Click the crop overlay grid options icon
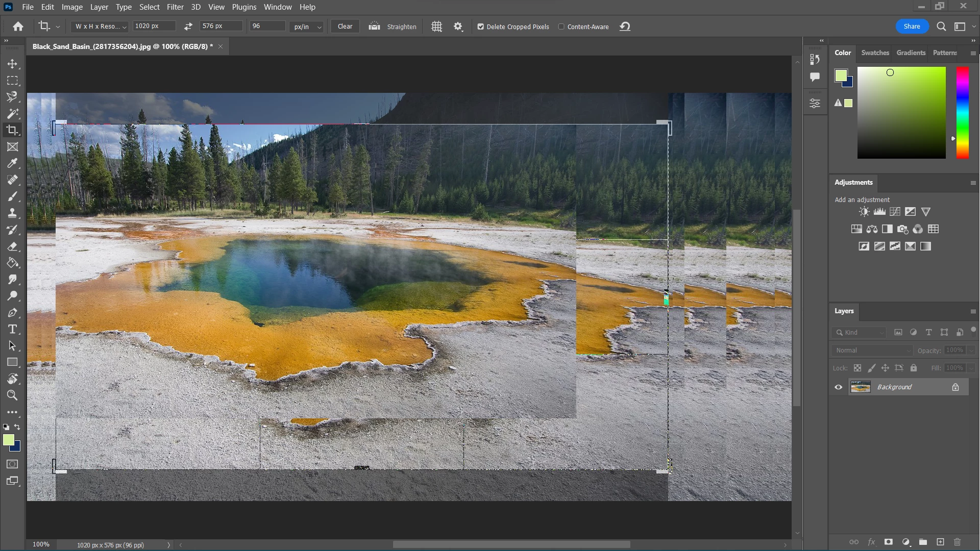980x551 pixels. tap(436, 27)
